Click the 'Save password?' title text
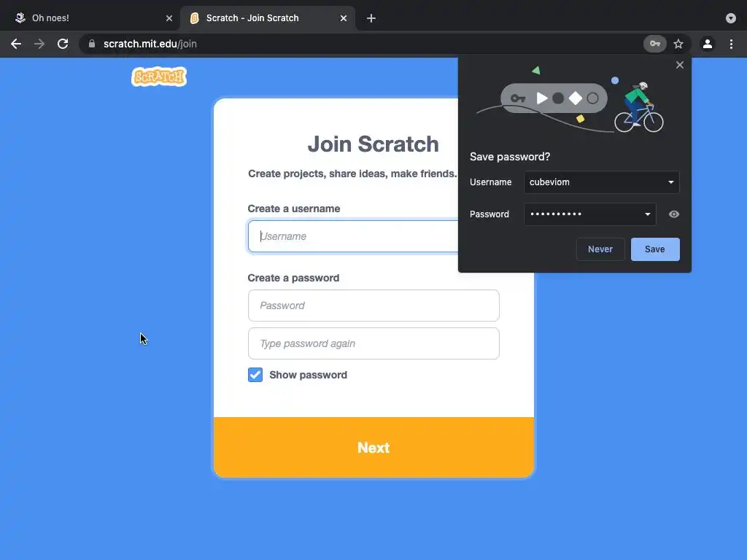747x560 pixels. coord(510,157)
